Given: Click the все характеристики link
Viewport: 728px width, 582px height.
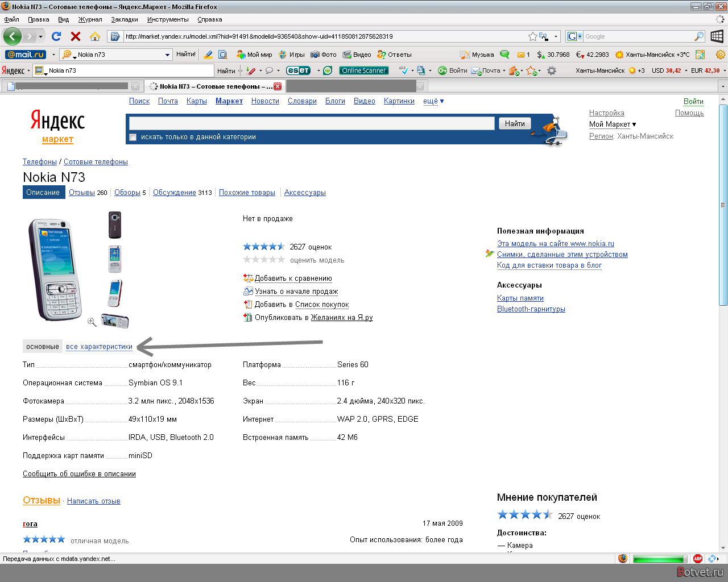Looking at the screenshot, I should point(99,347).
